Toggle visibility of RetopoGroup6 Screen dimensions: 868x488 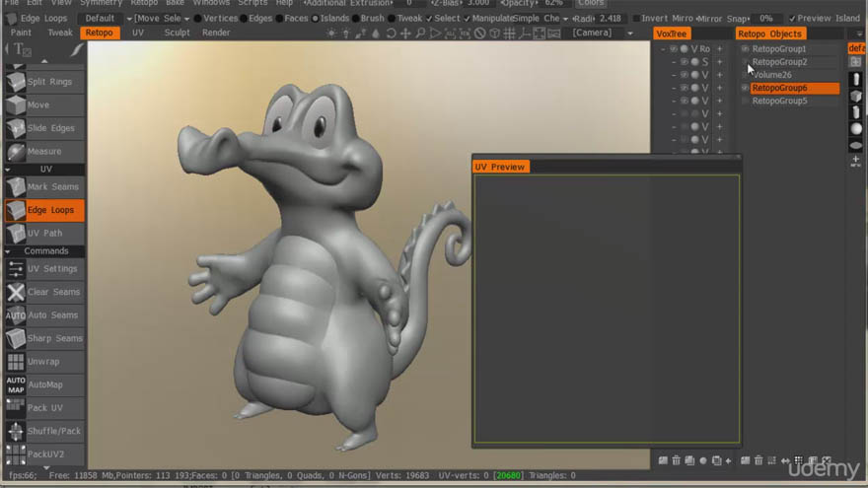coord(745,88)
